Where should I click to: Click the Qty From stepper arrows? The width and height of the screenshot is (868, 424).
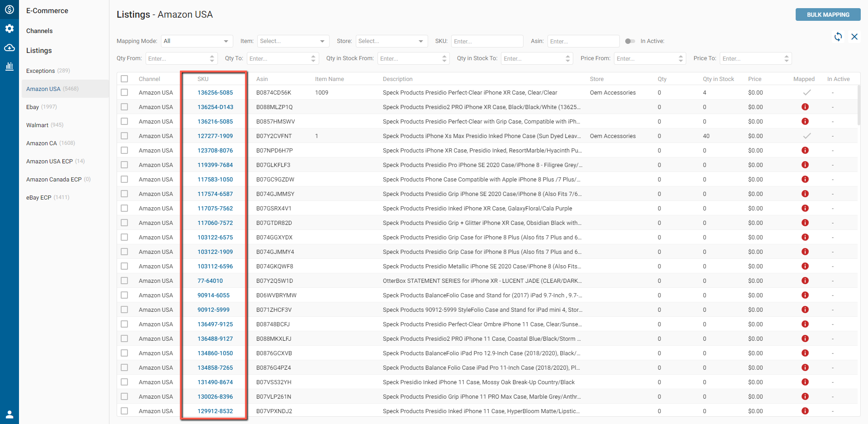(212, 58)
